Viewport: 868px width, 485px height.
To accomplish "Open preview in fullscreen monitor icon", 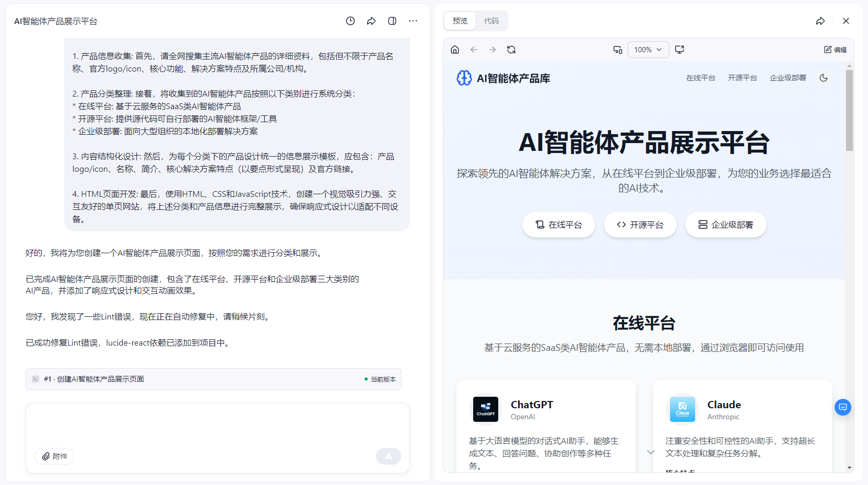I will (x=679, y=50).
